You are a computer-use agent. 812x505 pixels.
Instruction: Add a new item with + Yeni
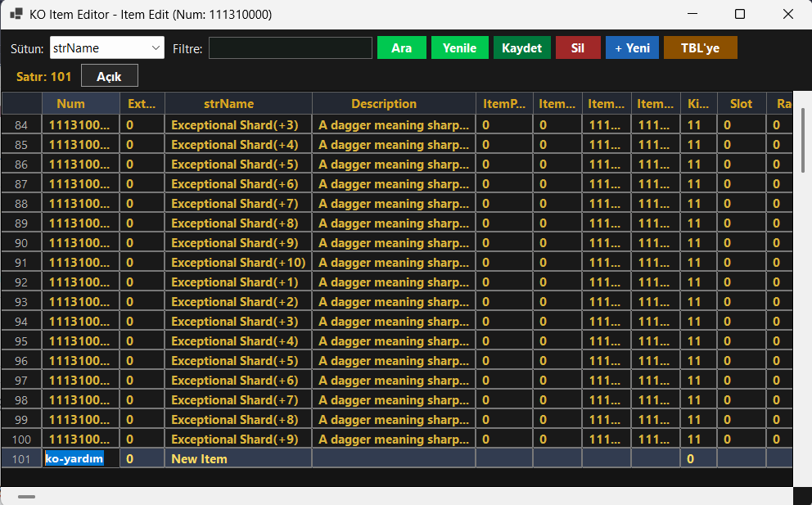632,48
